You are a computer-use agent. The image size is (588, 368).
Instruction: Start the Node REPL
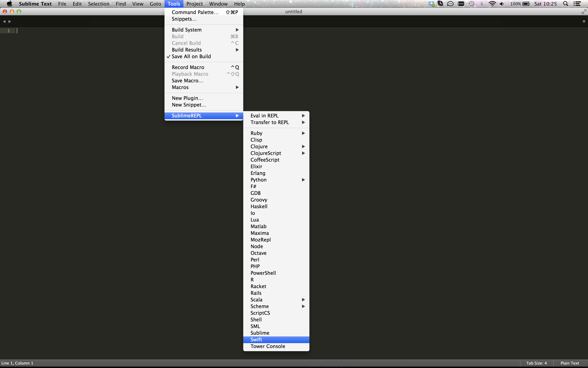pos(276,246)
